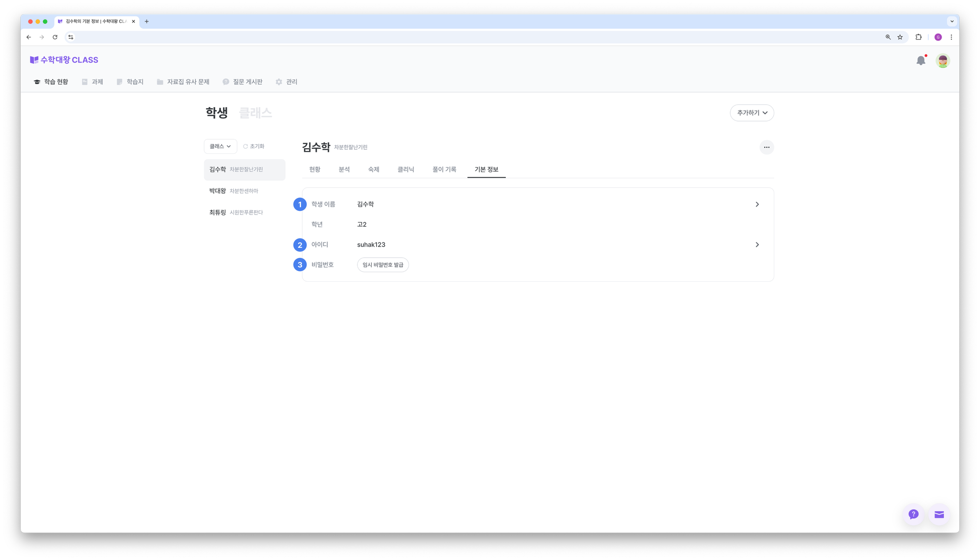Select the 기본 정보 tab
The height and width of the screenshot is (560, 980).
point(487,169)
